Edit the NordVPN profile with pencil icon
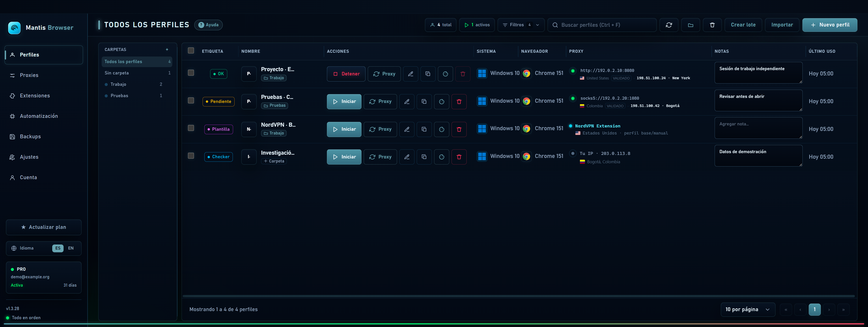The height and width of the screenshot is (327, 868). pyautogui.click(x=407, y=129)
